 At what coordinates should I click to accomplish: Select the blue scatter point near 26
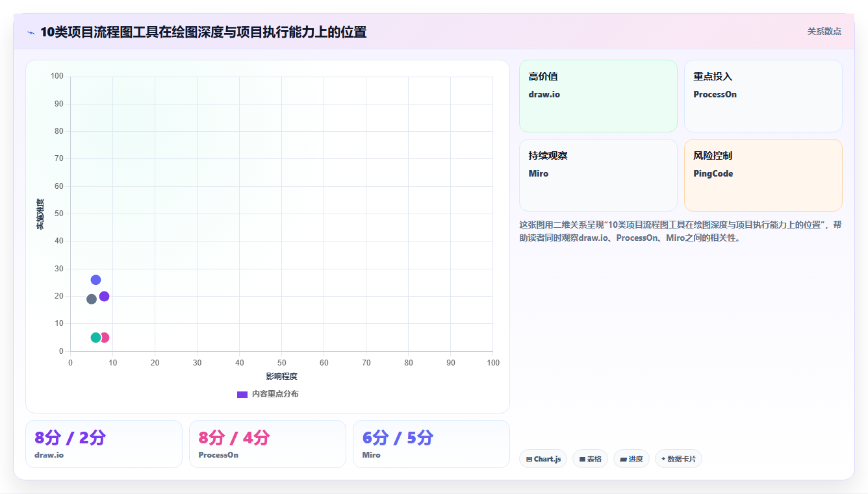pos(96,280)
